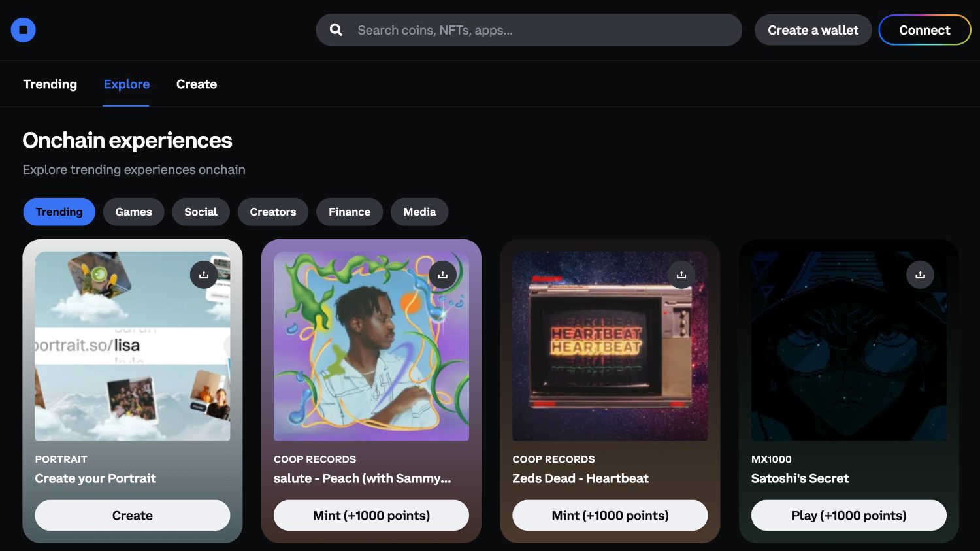The image size is (980, 551).
Task: Click the Satoshi's Secret title
Action: (x=800, y=478)
